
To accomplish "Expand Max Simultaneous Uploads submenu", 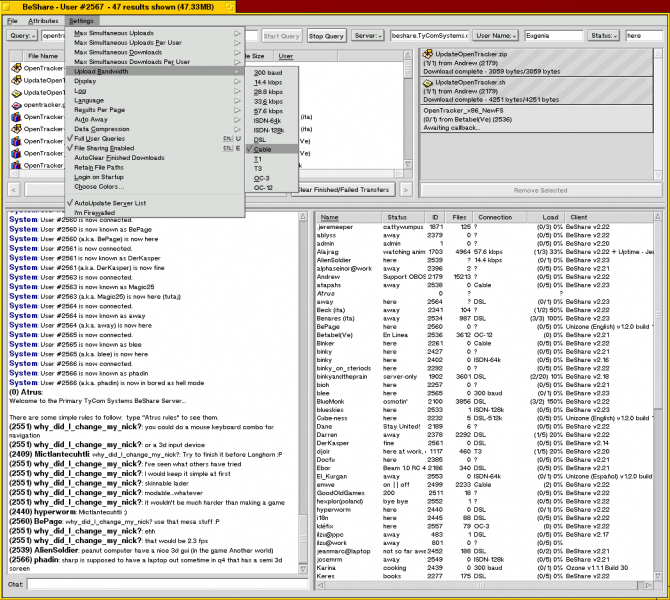I will click(x=155, y=33).
